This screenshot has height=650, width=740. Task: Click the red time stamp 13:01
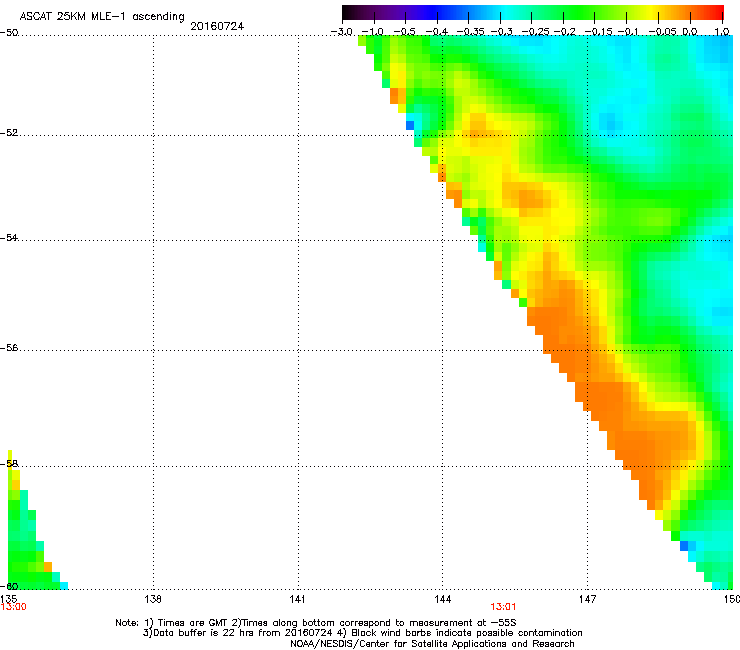coord(503,607)
